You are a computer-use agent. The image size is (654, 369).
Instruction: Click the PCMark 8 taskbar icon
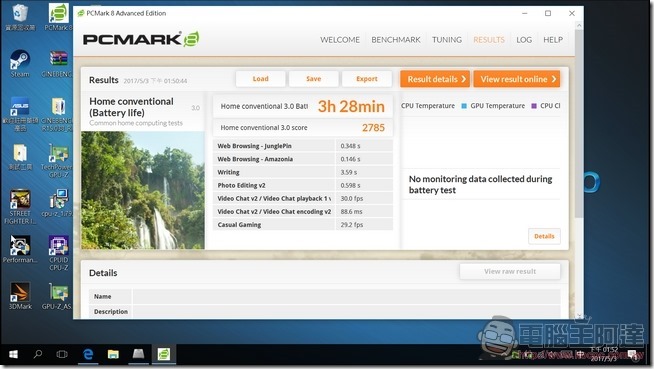[x=164, y=354]
